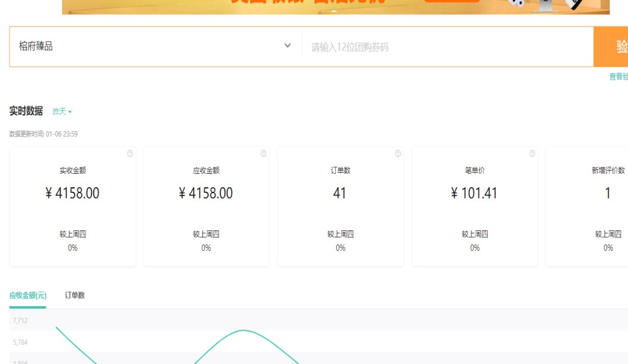The width and height of the screenshot is (628, 364).
Task: Click the peak of the chart line
Action: coord(244,330)
